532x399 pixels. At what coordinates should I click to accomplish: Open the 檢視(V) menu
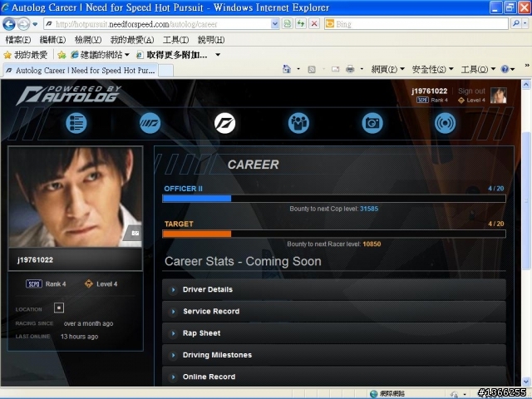click(x=88, y=40)
